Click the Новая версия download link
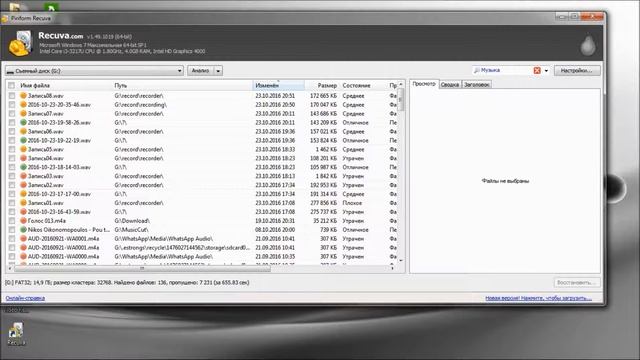The image size is (640, 360). [538, 298]
